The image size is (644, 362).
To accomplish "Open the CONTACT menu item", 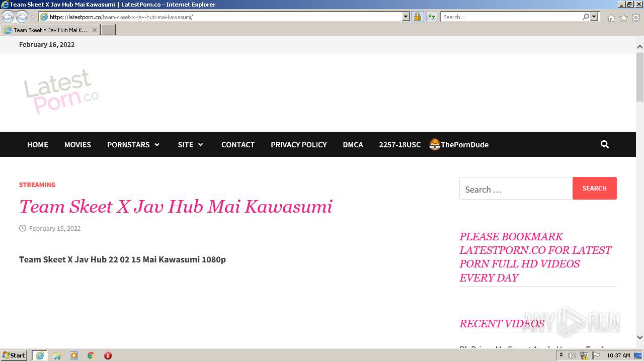I will (x=238, y=144).
